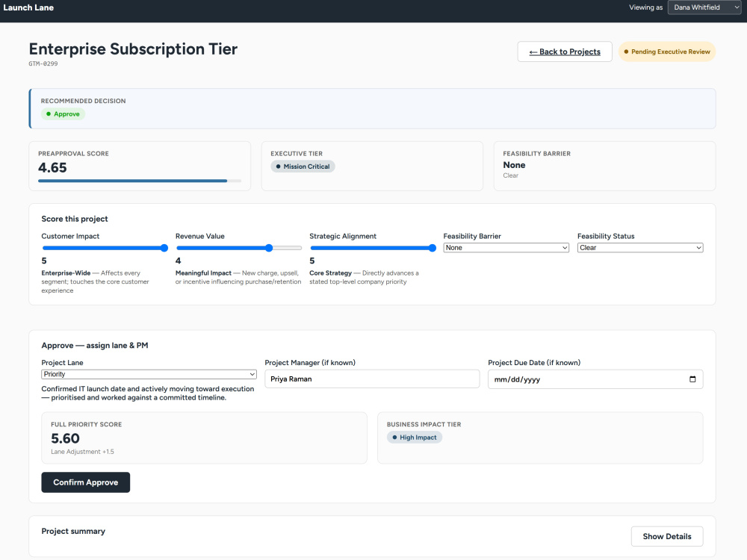Screen dimensions: 747x560
Task: Click the Meaningful Impact description text
Action: (238, 278)
